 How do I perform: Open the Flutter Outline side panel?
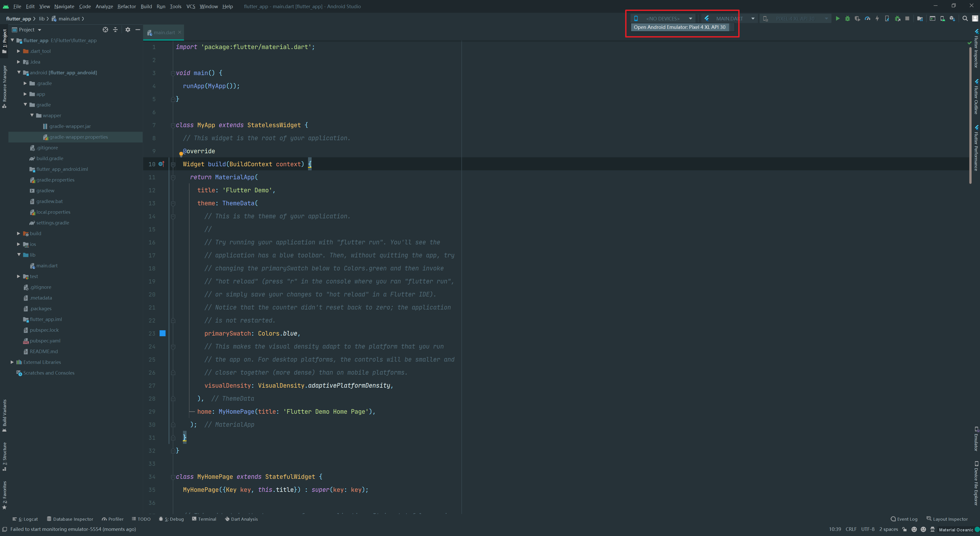976,97
